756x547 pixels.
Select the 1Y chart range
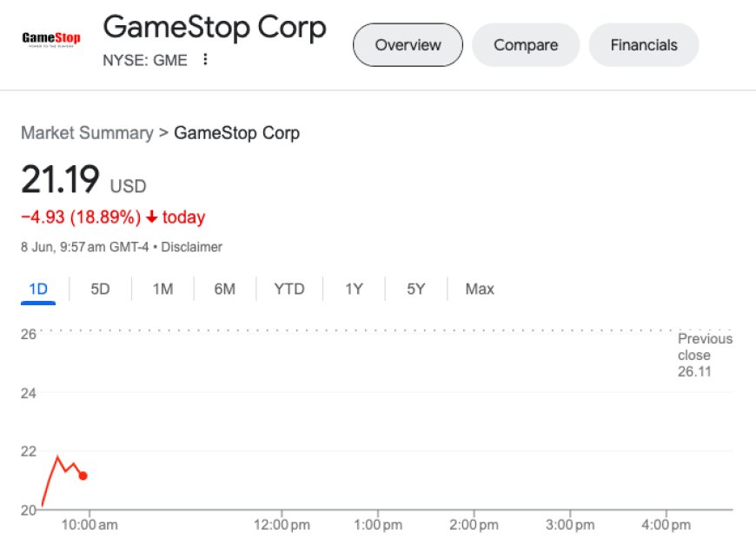tap(354, 289)
